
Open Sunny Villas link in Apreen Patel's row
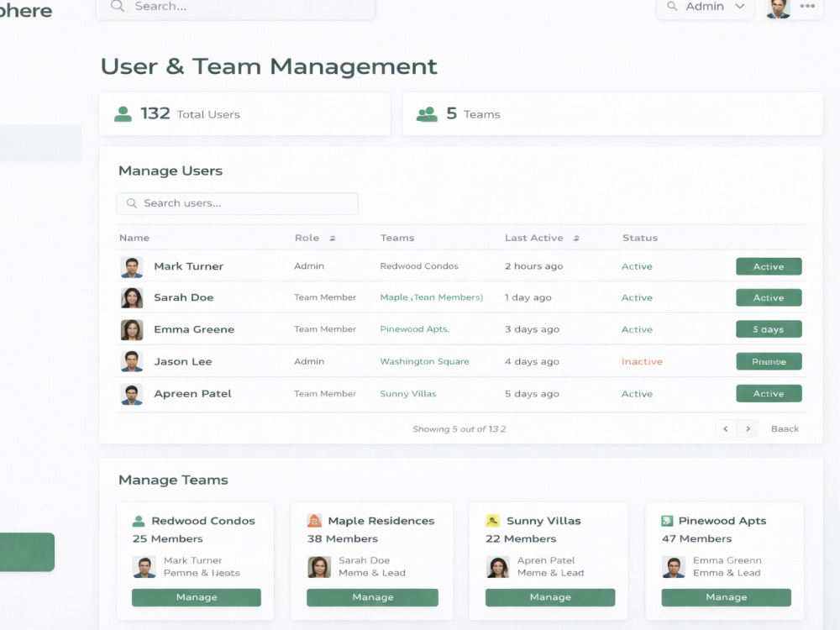(x=408, y=394)
